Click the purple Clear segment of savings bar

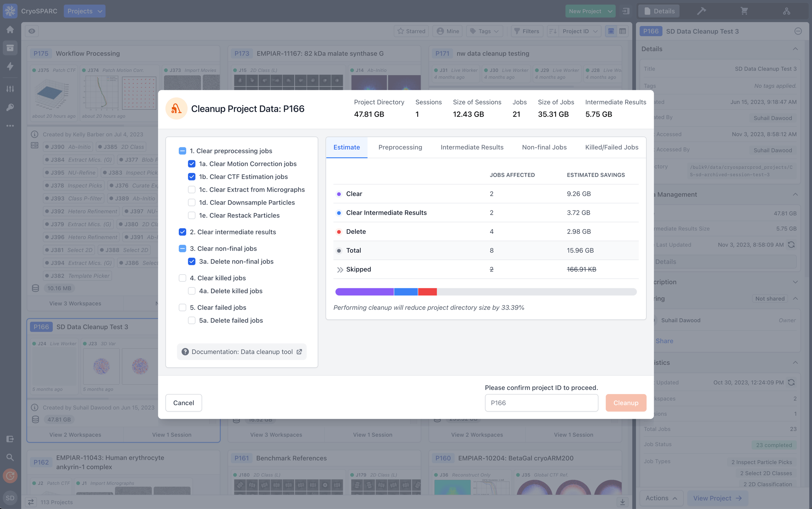[x=364, y=292]
